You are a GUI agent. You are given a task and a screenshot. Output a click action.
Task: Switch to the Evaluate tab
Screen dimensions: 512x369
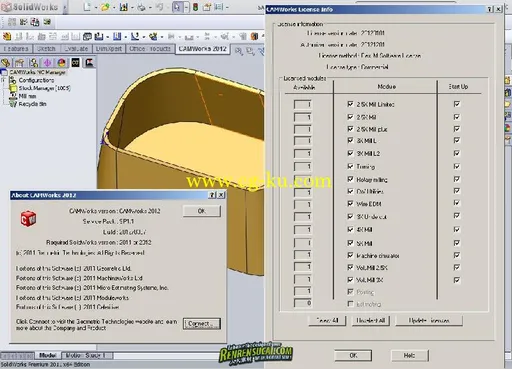tap(76, 49)
